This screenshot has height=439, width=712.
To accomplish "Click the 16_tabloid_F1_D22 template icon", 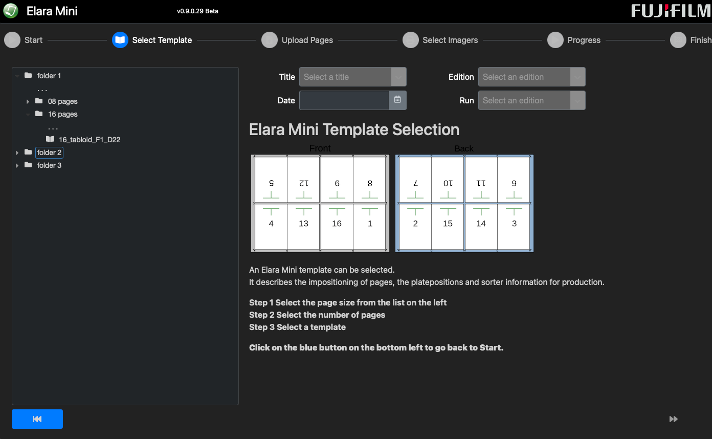I will (50, 139).
